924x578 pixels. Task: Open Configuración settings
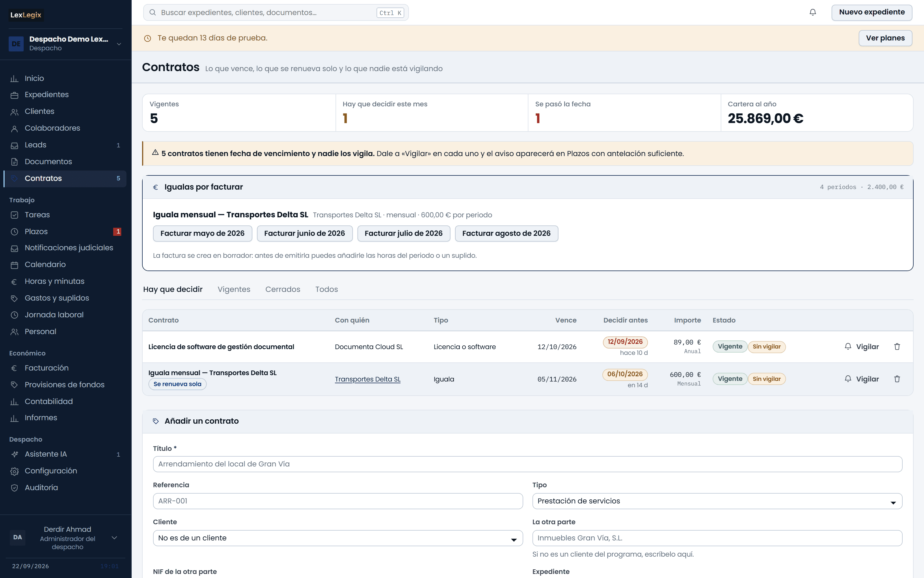click(65, 471)
